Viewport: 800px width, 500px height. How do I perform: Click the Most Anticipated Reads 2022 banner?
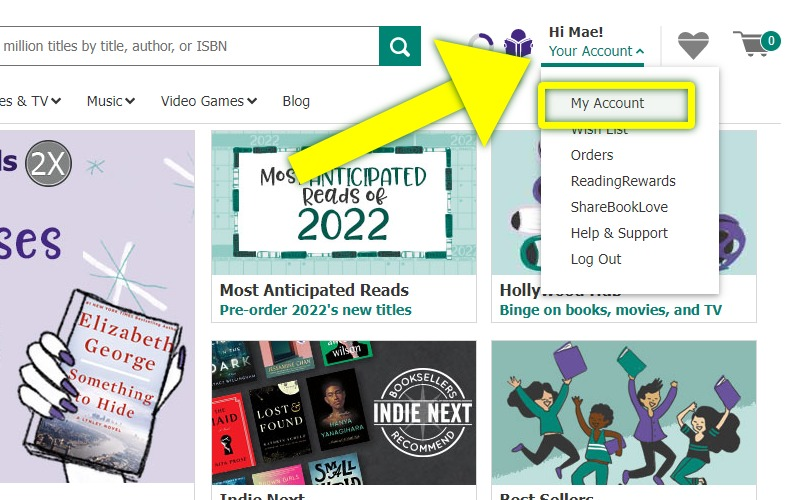343,203
